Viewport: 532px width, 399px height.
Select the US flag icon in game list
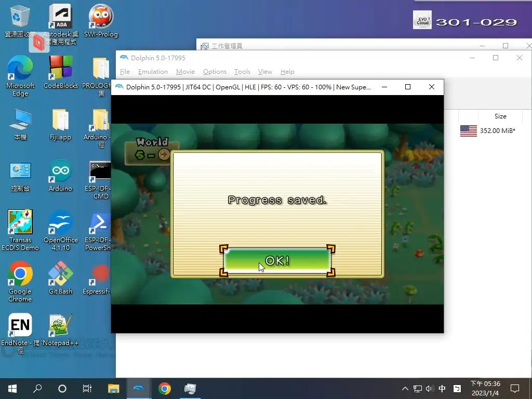(x=468, y=130)
